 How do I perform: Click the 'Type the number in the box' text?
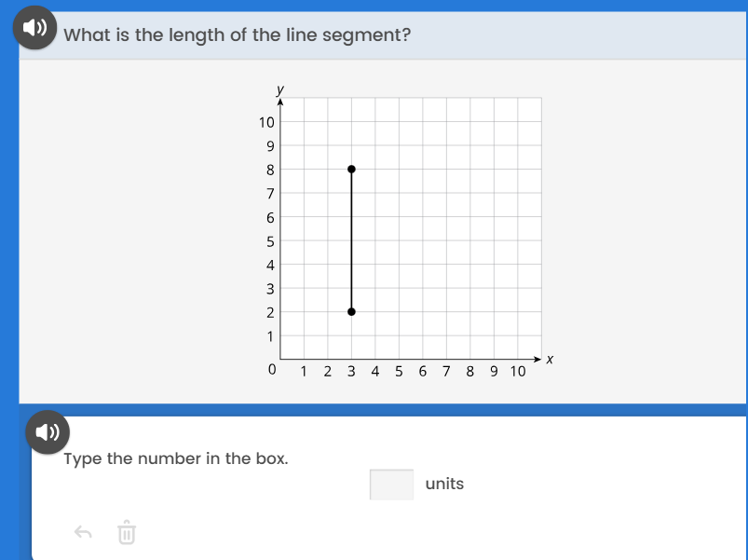point(176,458)
